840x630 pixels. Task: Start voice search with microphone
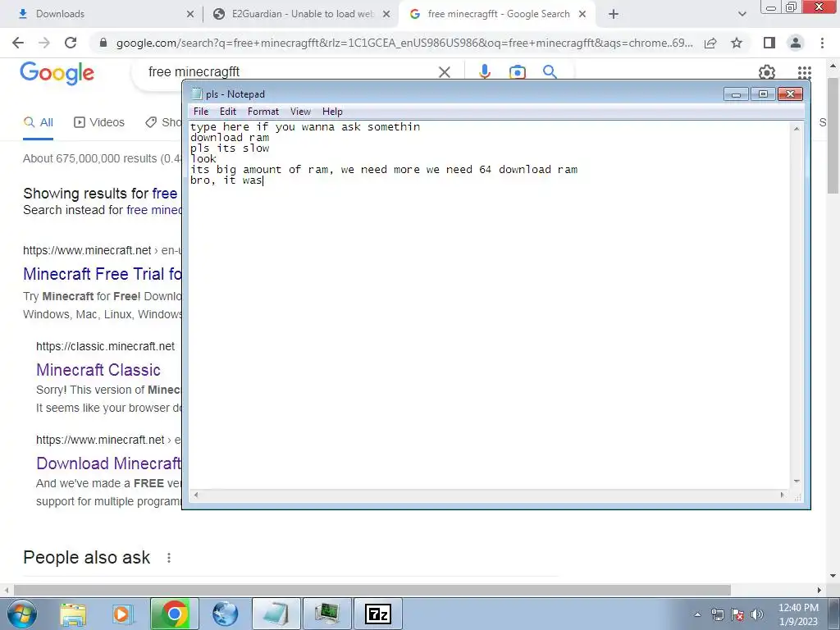(485, 72)
